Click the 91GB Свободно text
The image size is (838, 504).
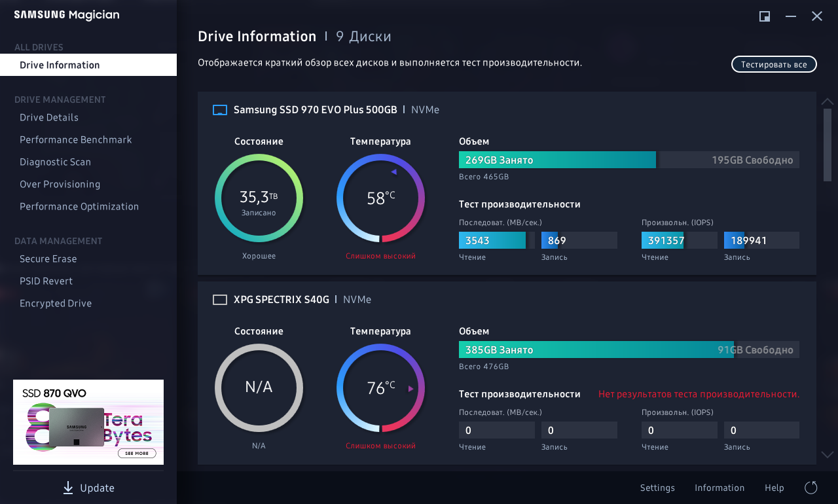[x=756, y=350]
